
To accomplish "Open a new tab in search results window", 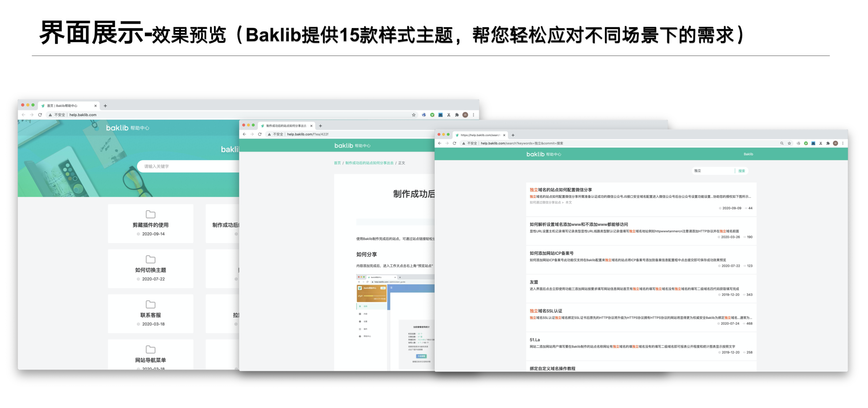I will point(513,135).
